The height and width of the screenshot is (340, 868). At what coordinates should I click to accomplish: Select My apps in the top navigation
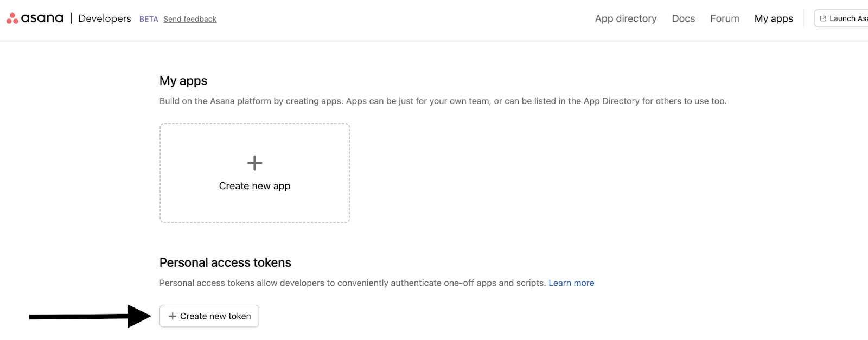point(774,18)
